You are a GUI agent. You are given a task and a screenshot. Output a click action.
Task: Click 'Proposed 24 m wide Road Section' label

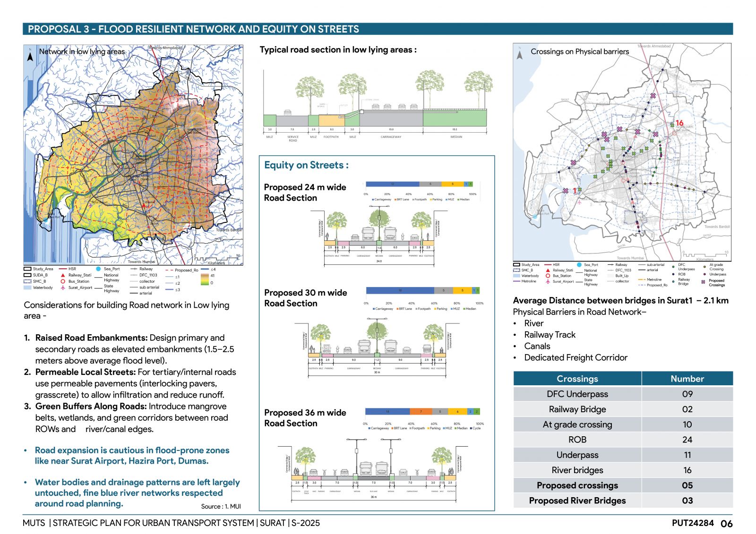(x=305, y=193)
